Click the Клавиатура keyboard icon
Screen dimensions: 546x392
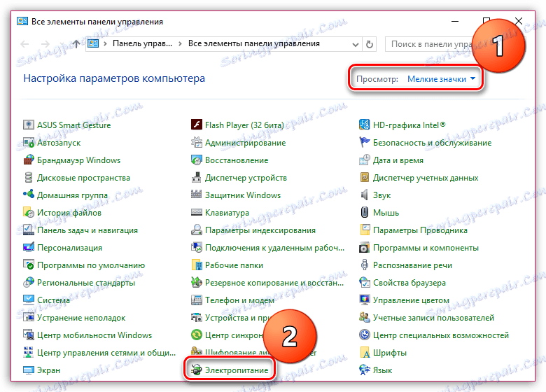197,212
